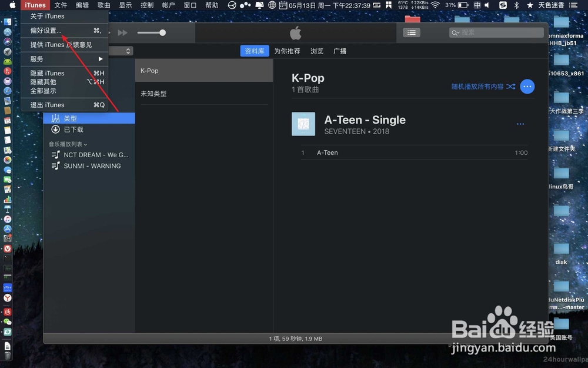
Task: Toggle the Up Next list button
Action: [x=412, y=32]
